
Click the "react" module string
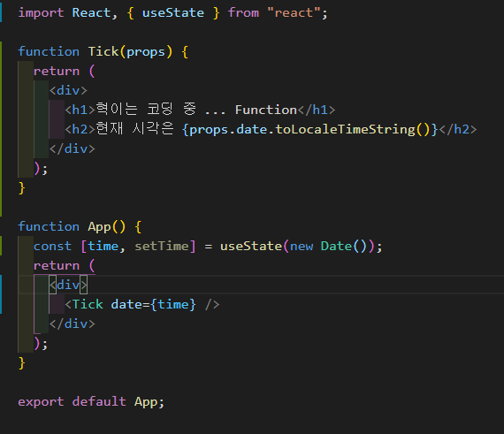pos(294,13)
